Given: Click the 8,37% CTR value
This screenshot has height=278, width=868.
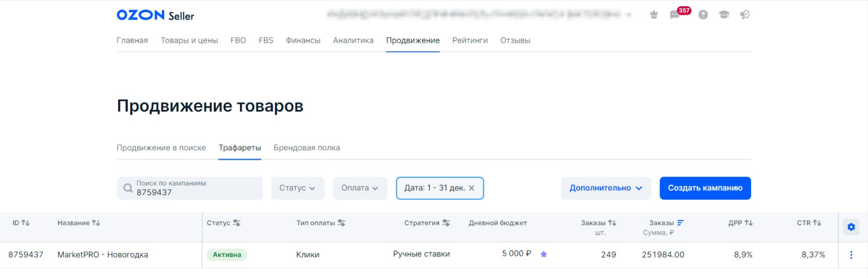Looking at the screenshot, I should [x=813, y=254].
